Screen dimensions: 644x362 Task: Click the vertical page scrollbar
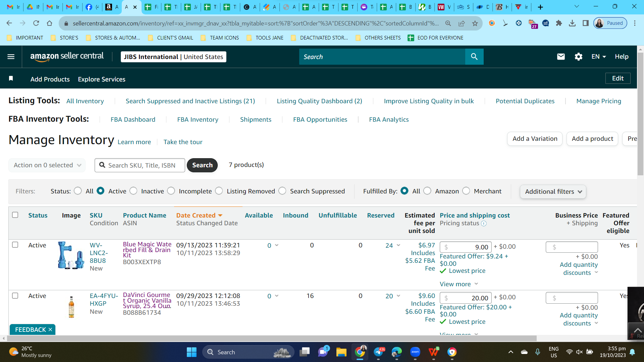tap(640, 114)
